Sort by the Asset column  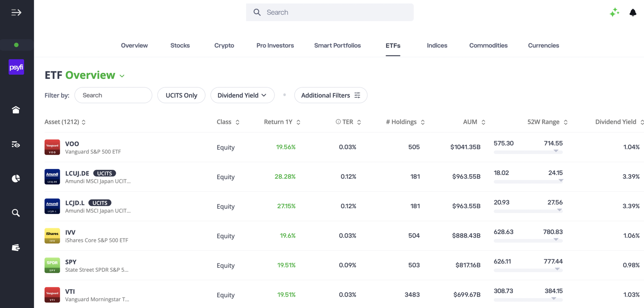click(x=65, y=122)
